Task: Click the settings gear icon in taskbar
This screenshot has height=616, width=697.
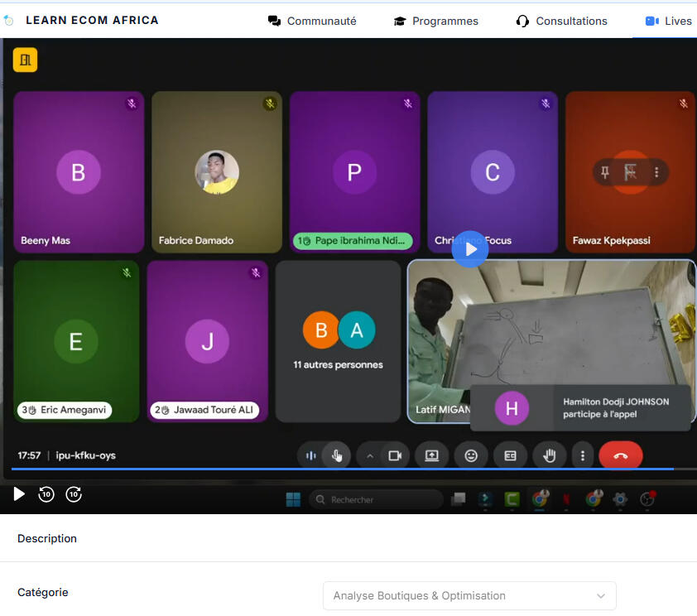Action: coord(620,499)
